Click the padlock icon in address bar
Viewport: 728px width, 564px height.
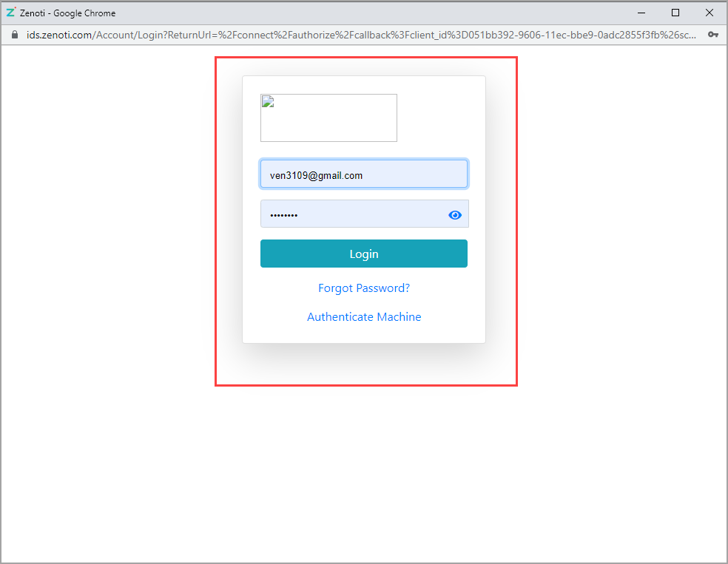(14, 35)
